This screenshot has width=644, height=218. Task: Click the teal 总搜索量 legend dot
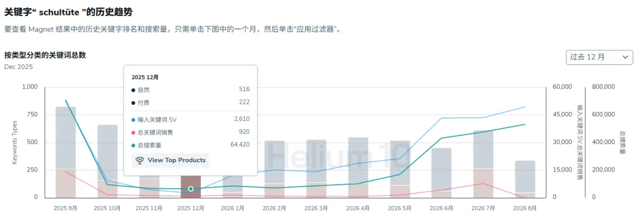click(134, 145)
